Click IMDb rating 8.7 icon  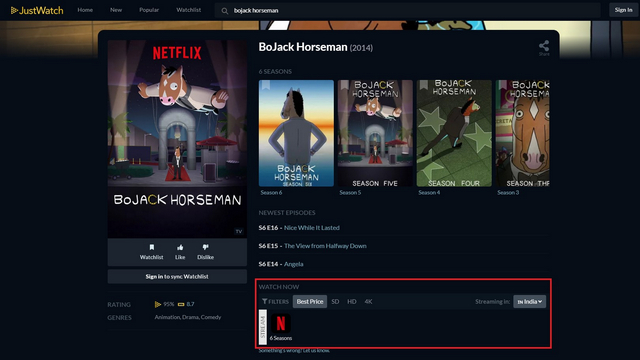click(181, 304)
